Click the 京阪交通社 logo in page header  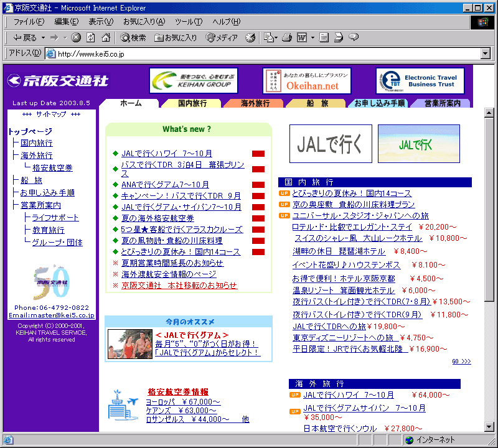pos(58,81)
